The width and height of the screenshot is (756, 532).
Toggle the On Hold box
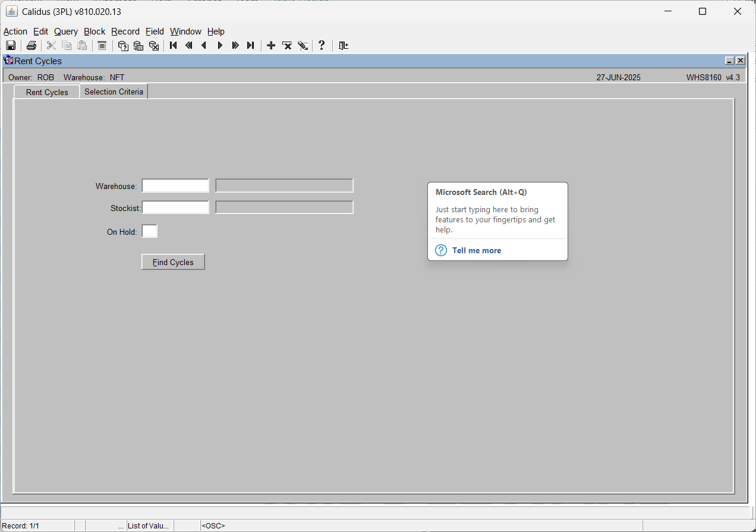(x=150, y=231)
